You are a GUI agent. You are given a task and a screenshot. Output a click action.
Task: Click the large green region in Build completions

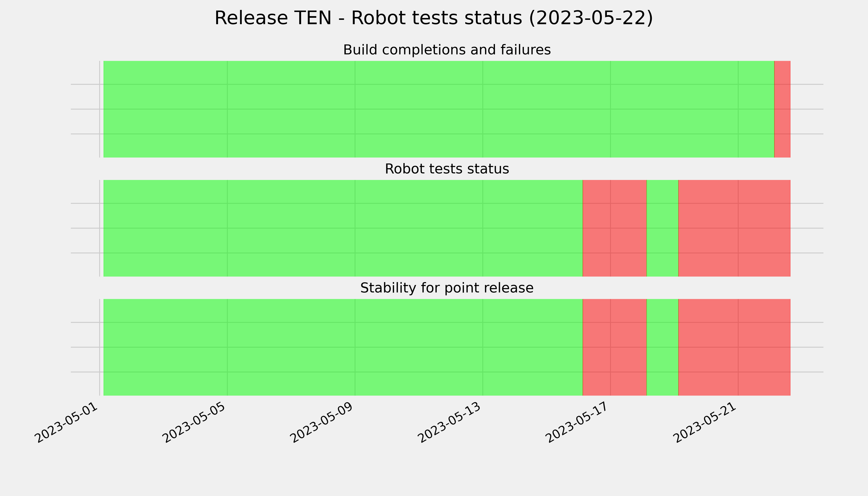(x=439, y=109)
